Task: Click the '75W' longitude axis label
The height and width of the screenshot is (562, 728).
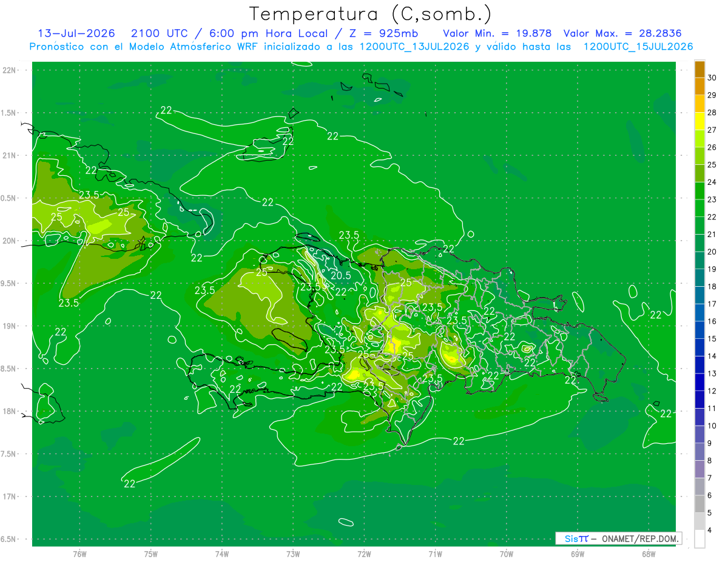Action: pos(151,554)
